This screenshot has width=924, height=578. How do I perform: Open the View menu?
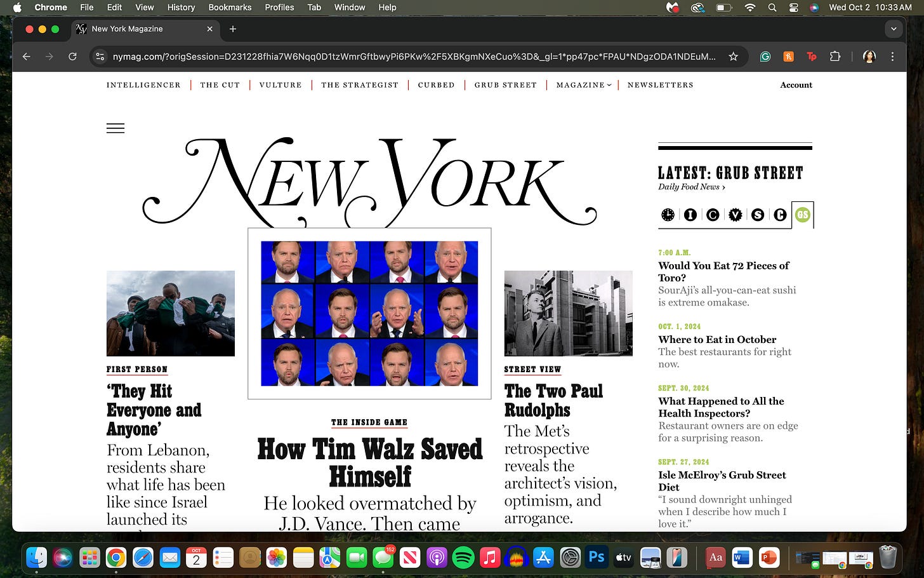coord(145,8)
